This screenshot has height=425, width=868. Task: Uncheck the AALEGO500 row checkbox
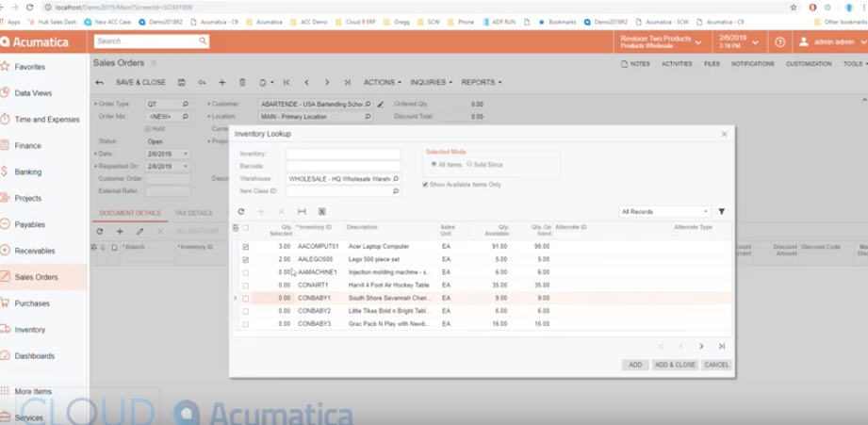246,259
